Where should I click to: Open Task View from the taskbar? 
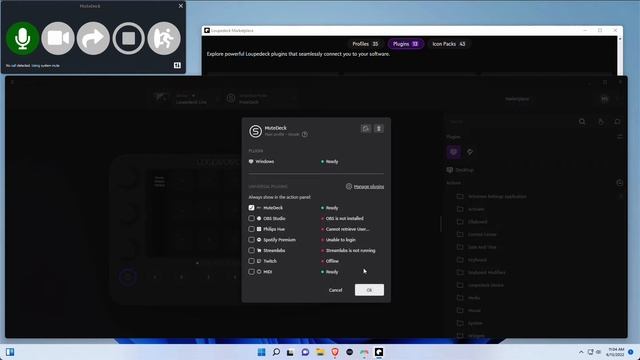click(x=290, y=352)
